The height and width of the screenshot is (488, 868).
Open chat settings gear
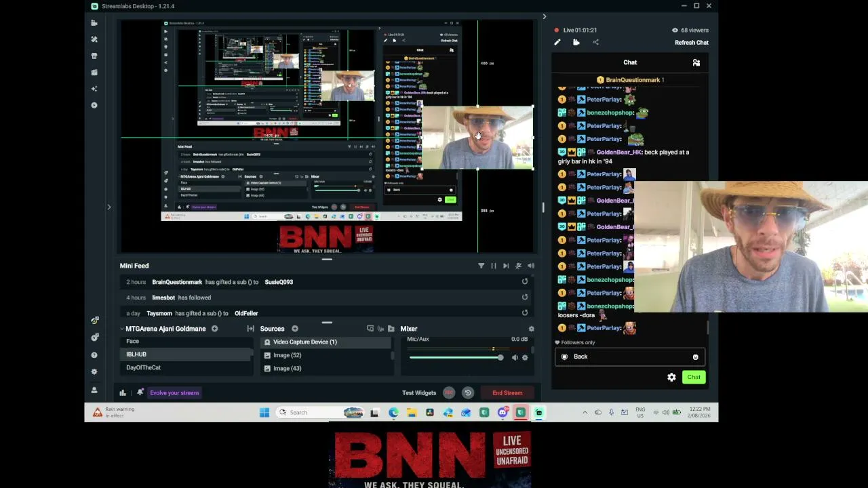tap(671, 378)
